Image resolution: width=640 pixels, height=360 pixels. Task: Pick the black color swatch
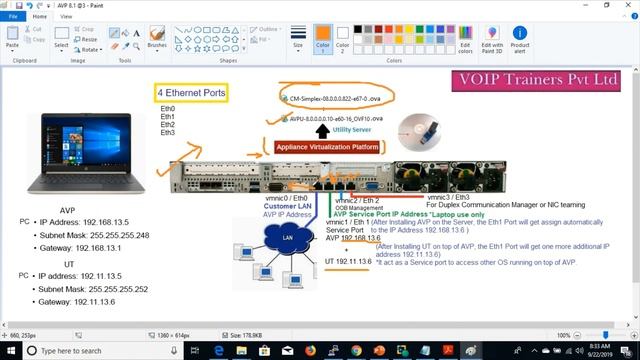click(x=358, y=29)
